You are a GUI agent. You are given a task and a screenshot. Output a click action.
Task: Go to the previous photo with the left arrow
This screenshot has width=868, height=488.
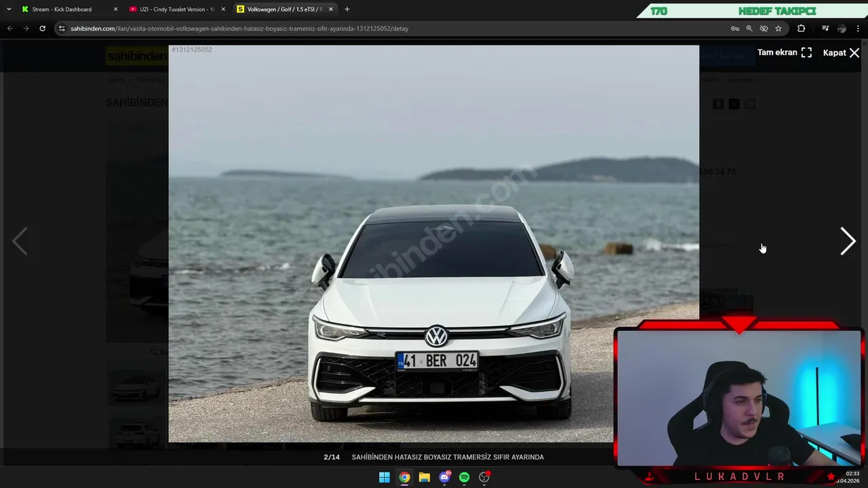pos(20,241)
